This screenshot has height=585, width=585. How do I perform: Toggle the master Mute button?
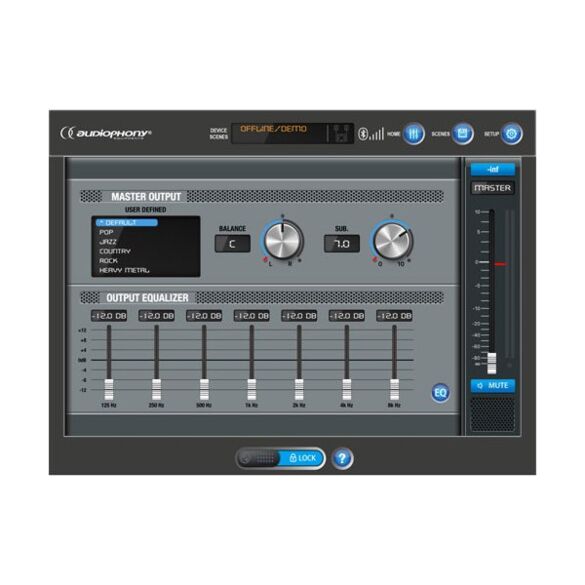coord(493,385)
